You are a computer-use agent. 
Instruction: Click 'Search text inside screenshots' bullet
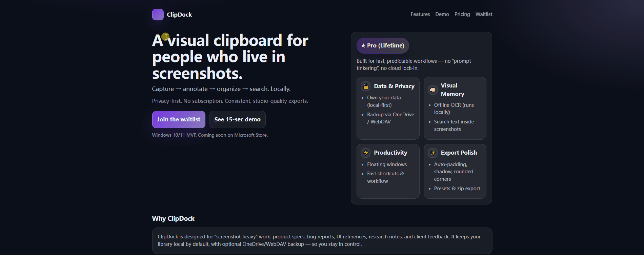coord(454,125)
